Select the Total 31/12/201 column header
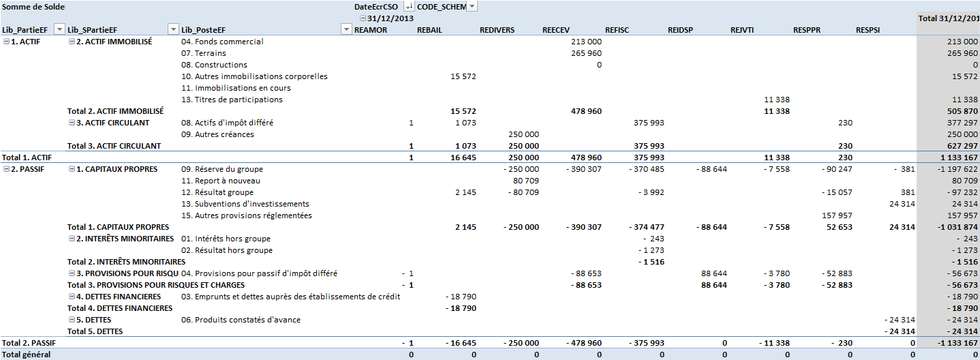 tap(949, 18)
